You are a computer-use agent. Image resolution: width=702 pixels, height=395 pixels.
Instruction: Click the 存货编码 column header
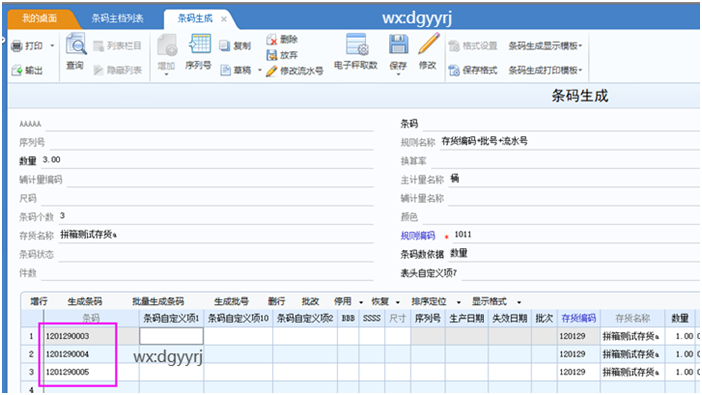(x=579, y=318)
